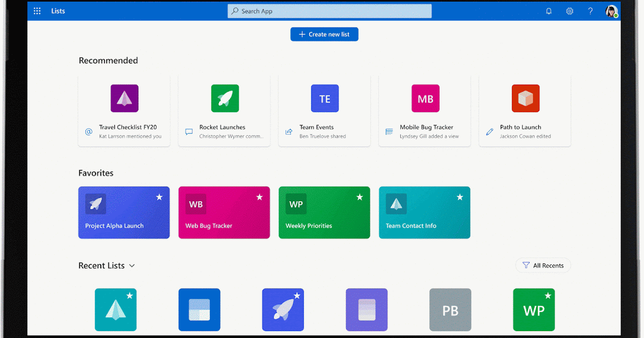Click the WP icon on Weekly Priorities card

tap(296, 204)
